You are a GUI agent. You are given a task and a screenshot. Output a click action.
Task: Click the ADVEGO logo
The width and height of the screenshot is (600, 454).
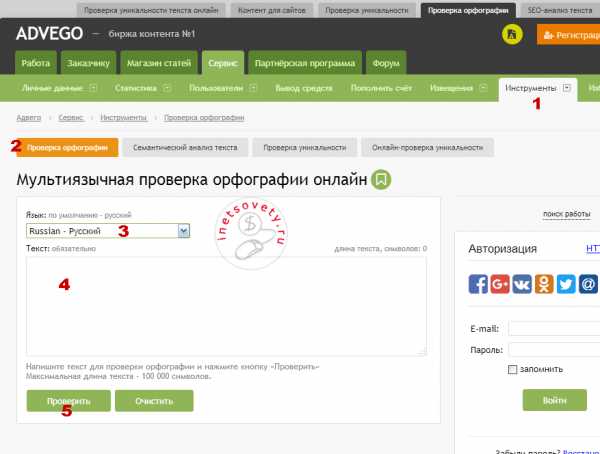click(49, 34)
